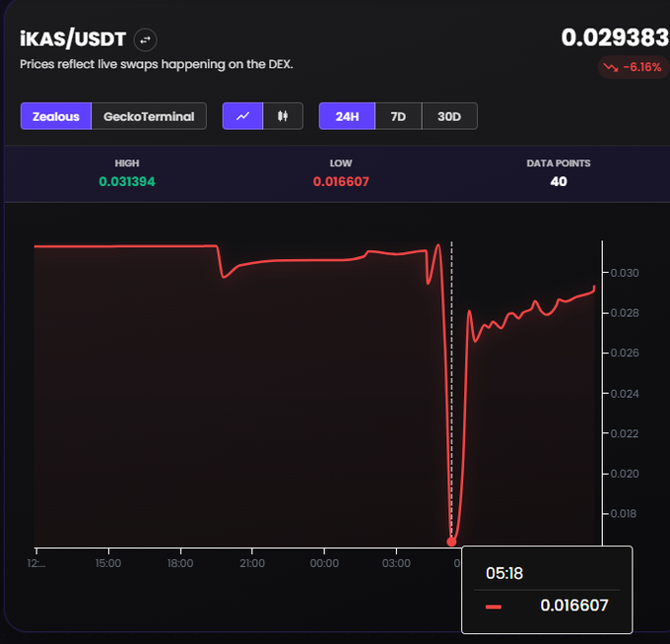The image size is (670, 644).
Task: Swap the iKAS/USDT pair direction
Action: (145, 39)
